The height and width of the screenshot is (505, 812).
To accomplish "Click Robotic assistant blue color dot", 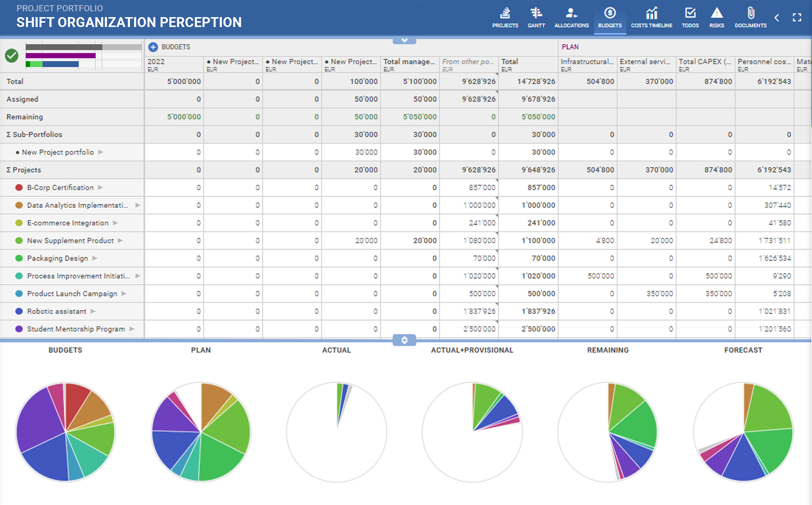I will point(19,311).
